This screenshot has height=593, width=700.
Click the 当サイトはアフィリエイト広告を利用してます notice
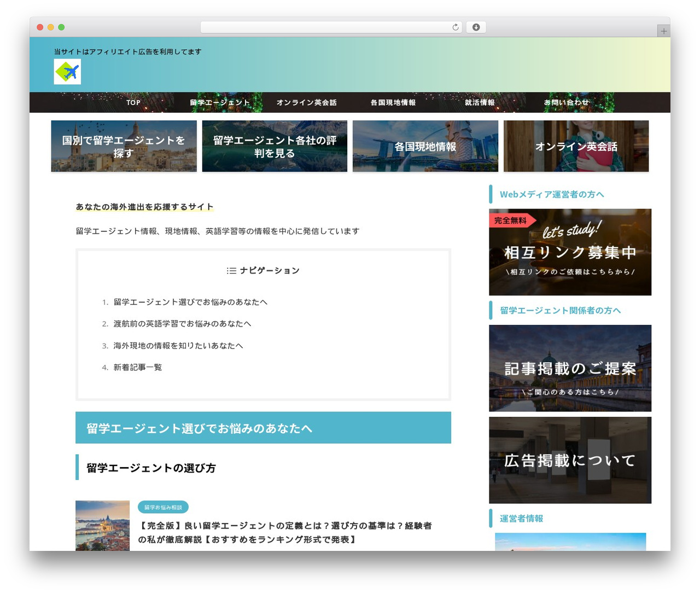[127, 51]
